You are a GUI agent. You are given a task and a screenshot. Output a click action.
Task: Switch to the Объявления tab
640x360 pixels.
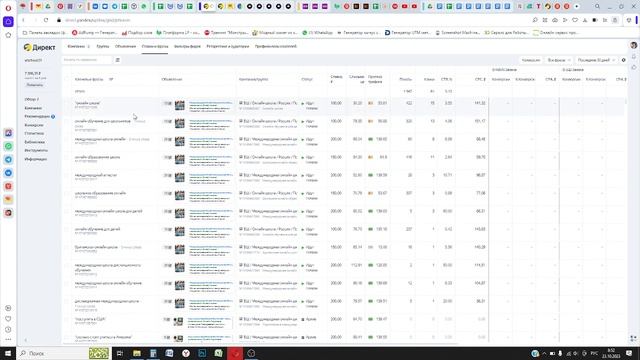tap(125, 47)
